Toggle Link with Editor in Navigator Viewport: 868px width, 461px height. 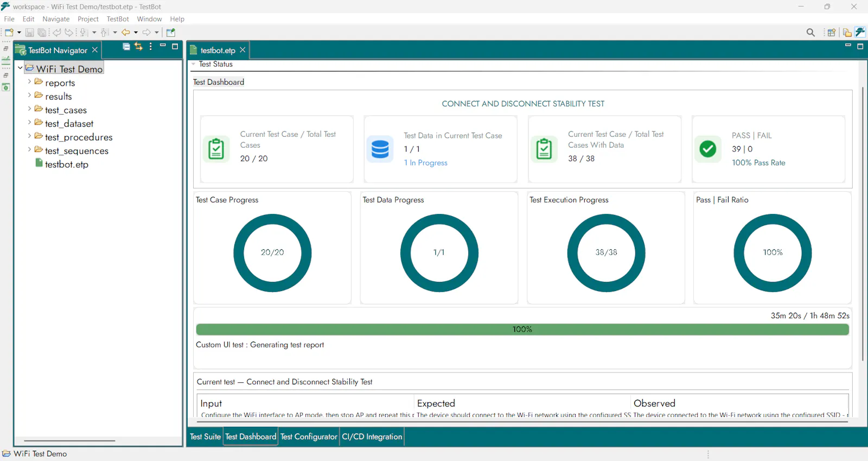(x=138, y=47)
